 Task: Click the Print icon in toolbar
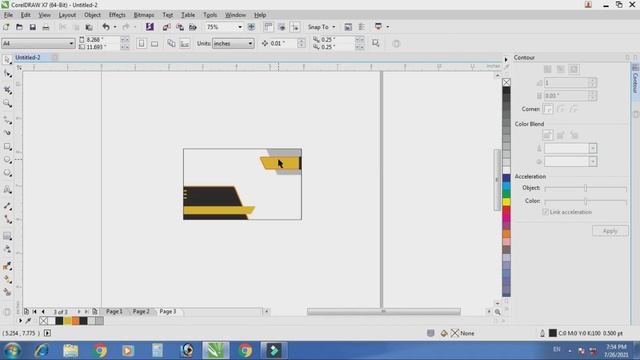[x=46, y=27]
